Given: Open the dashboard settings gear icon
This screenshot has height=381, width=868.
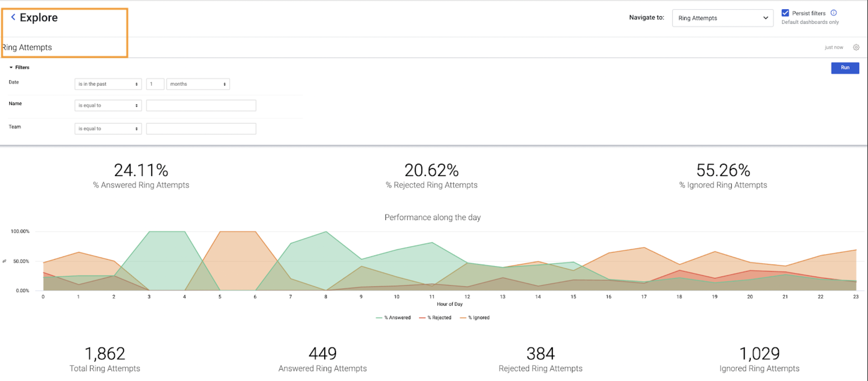Looking at the screenshot, I should (x=856, y=47).
